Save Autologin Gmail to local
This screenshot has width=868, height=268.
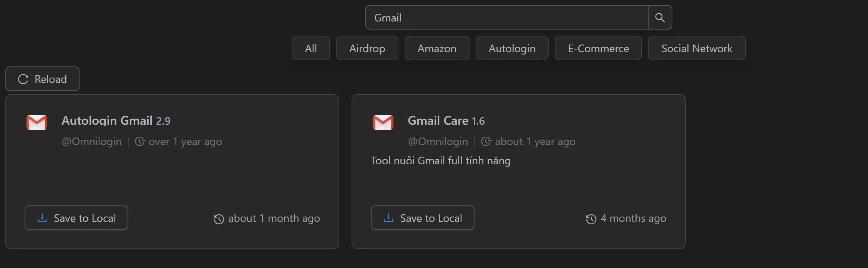(76, 218)
